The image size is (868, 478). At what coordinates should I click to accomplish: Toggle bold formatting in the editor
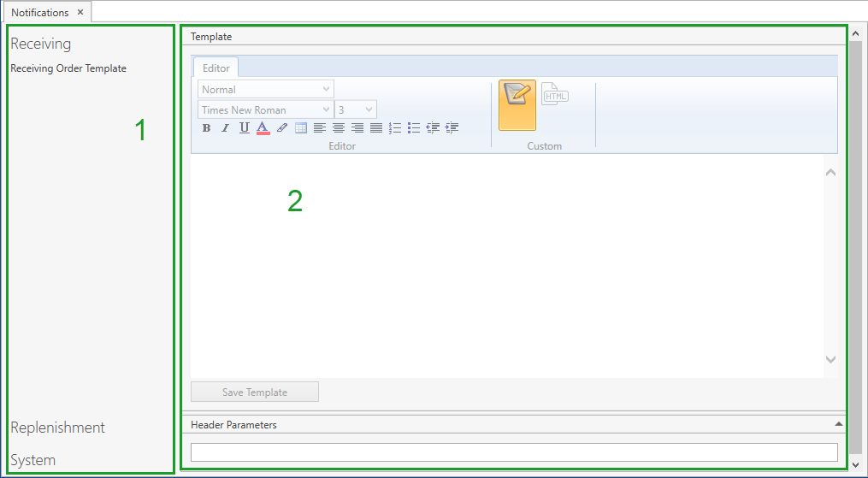click(206, 128)
